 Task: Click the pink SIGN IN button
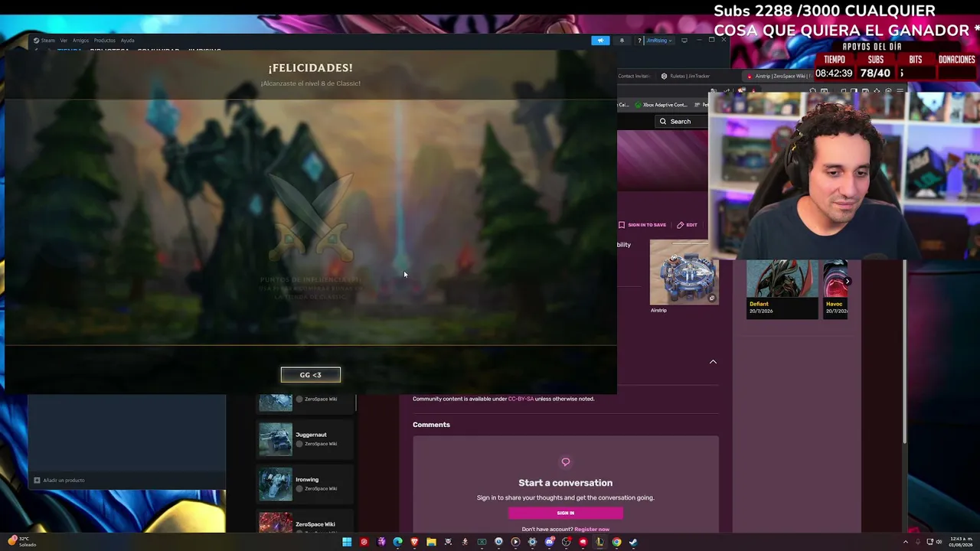tap(566, 514)
